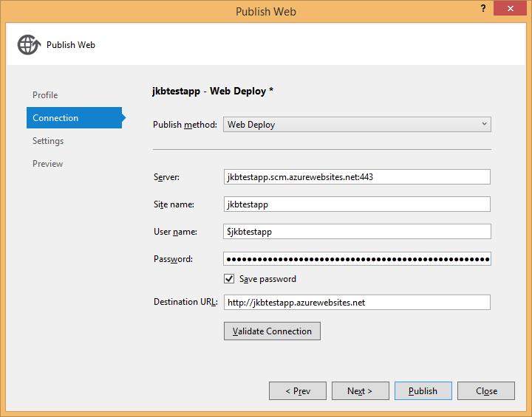
Task: Switch to the Settings step
Action: pos(48,141)
